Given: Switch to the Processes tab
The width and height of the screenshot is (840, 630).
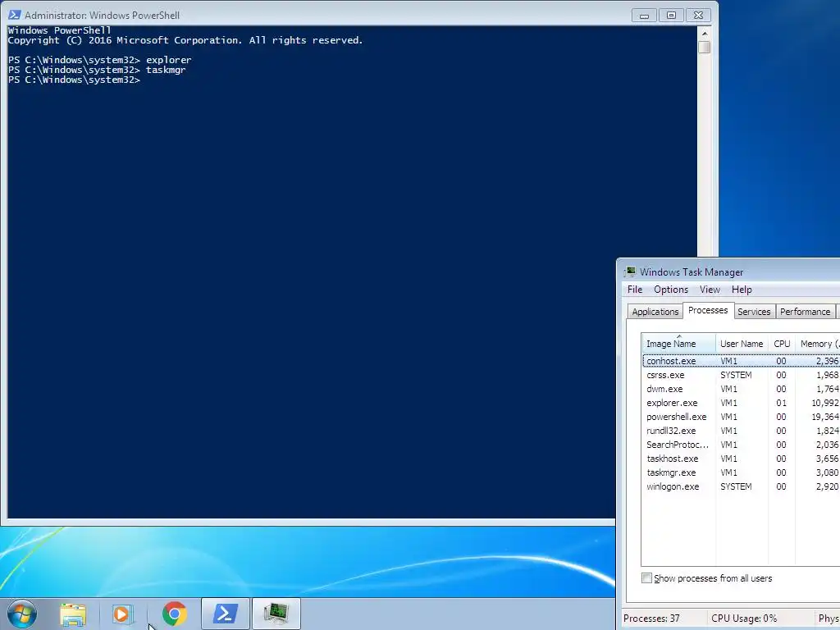Looking at the screenshot, I should click(708, 310).
